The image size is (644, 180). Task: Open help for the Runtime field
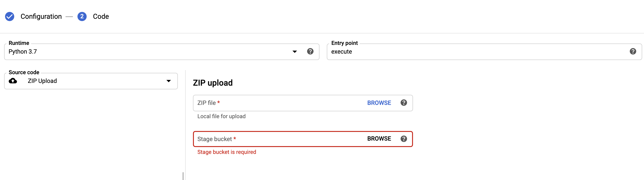coord(310,52)
